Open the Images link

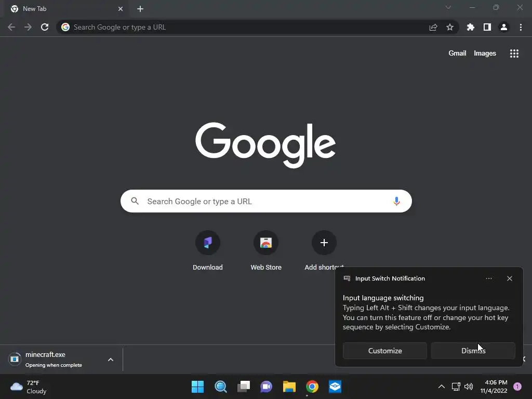tap(485, 54)
